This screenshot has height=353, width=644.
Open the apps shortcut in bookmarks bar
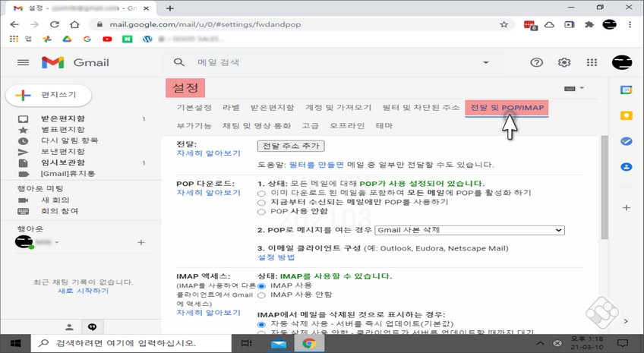[19, 39]
